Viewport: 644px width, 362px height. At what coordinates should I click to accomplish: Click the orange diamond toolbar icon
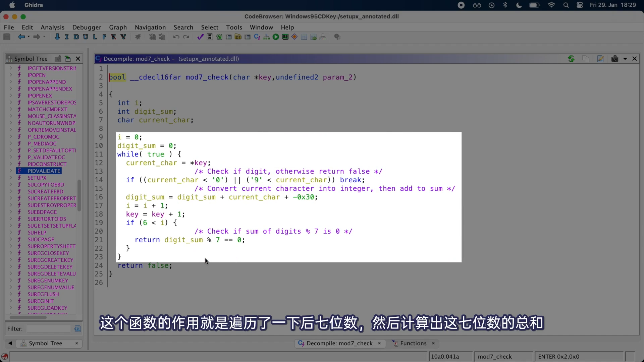coord(294,37)
